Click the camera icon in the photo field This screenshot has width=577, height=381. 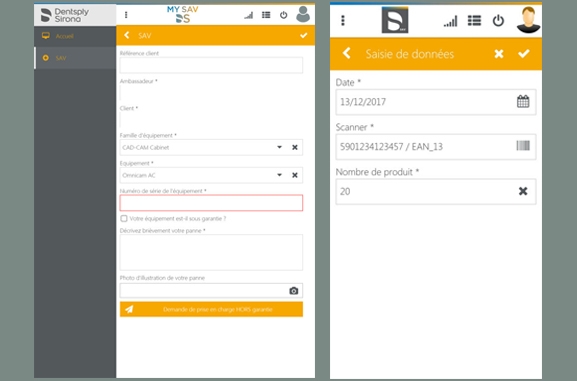[x=293, y=291]
